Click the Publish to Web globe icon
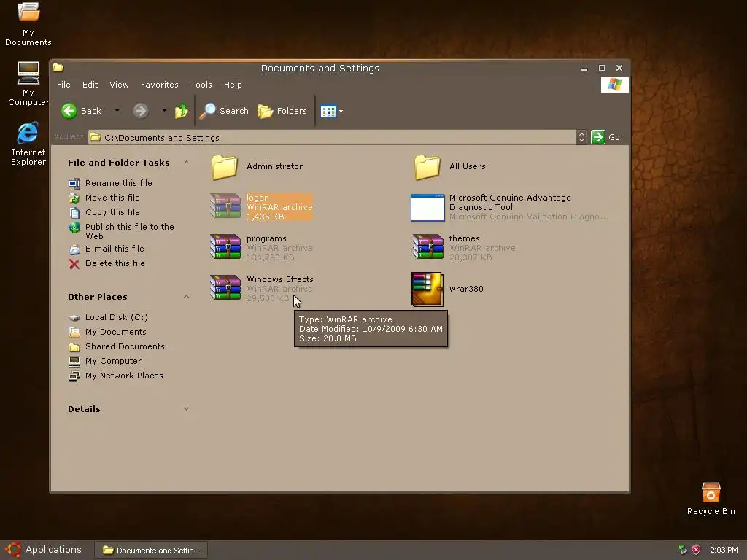The width and height of the screenshot is (747, 560). coord(74,227)
